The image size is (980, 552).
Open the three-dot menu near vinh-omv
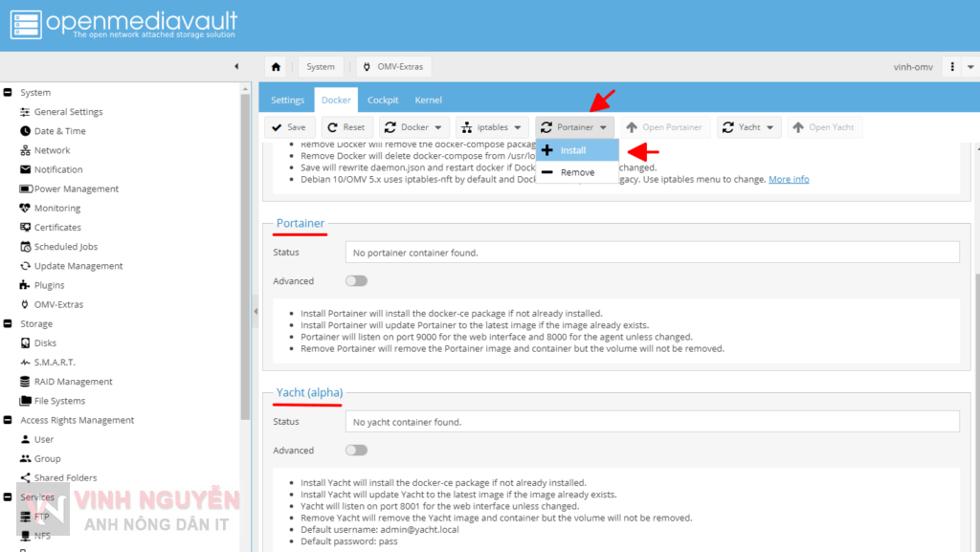click(951, 66)
